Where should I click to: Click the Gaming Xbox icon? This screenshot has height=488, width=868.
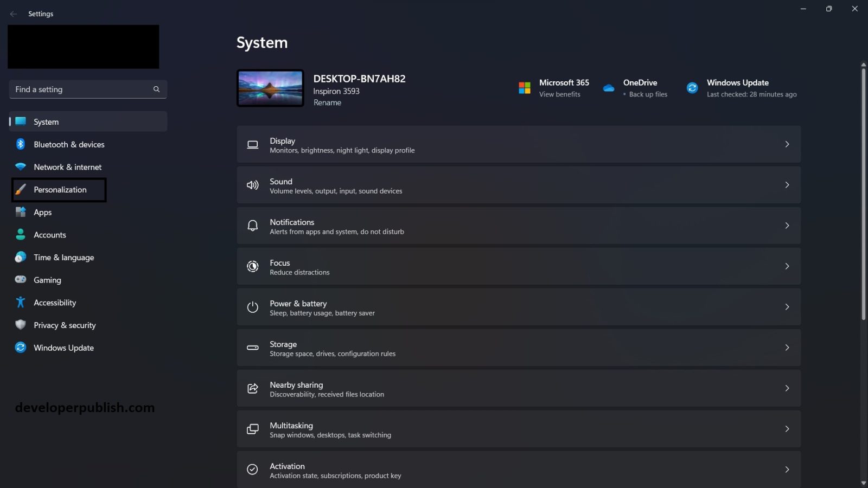20,280
